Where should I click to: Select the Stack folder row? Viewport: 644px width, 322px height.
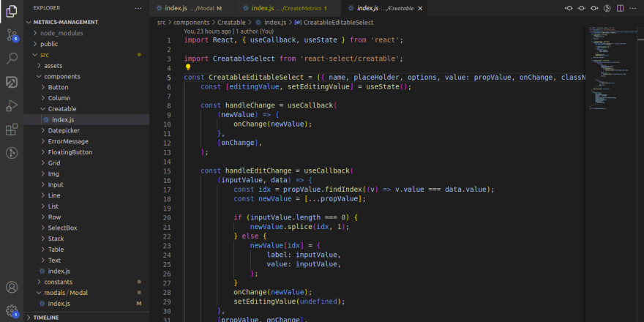(87, 239)
